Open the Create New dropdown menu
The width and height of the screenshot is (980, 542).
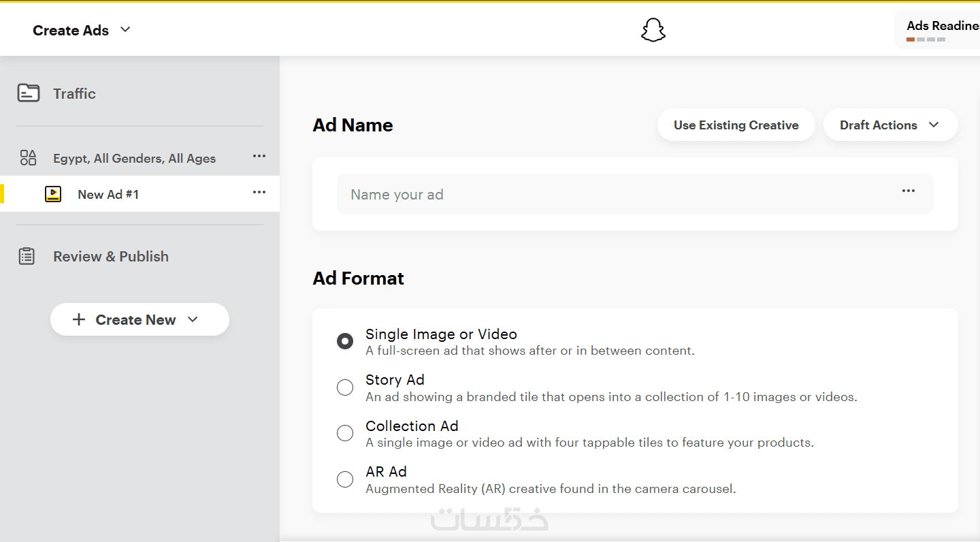tap(140, 319)
